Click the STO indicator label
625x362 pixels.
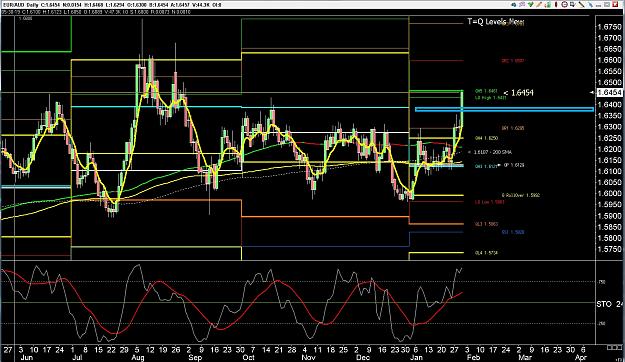[x=604, y=304]
